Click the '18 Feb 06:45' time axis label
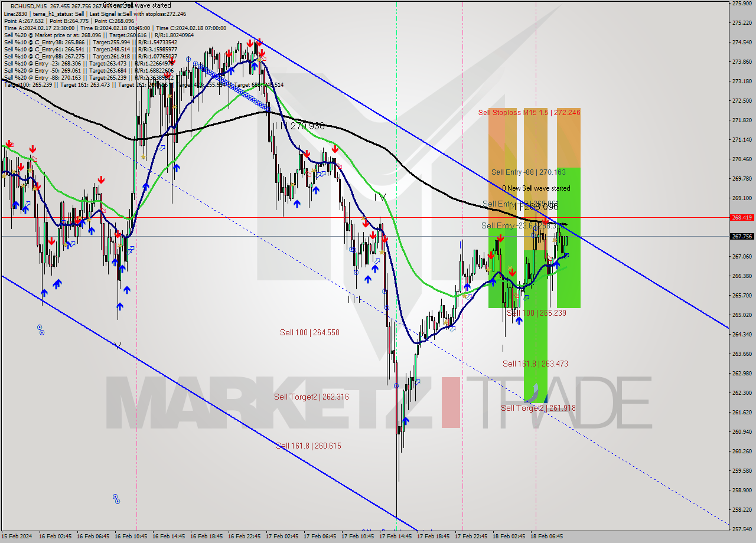The width and height of the screenshot is (756, 543). tap(547, 537)
